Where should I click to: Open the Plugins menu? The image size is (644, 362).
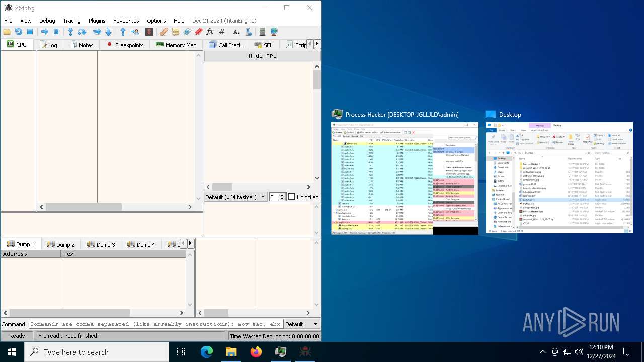point(97,21)
